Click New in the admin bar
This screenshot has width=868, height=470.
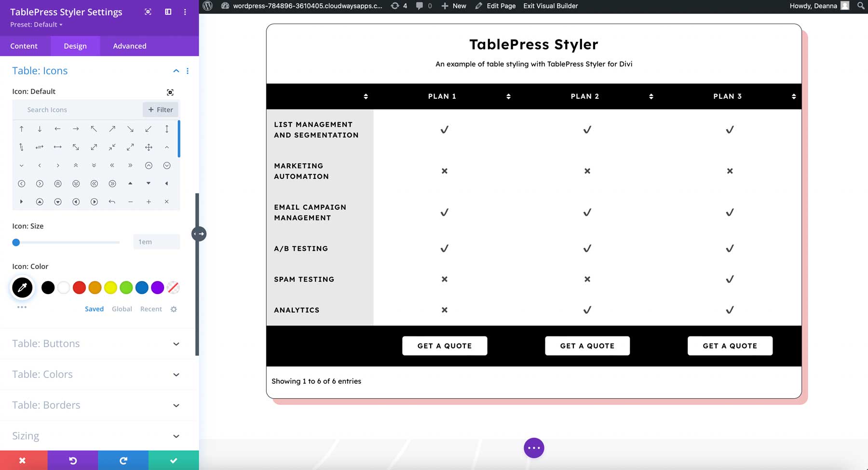pos(454,6)
